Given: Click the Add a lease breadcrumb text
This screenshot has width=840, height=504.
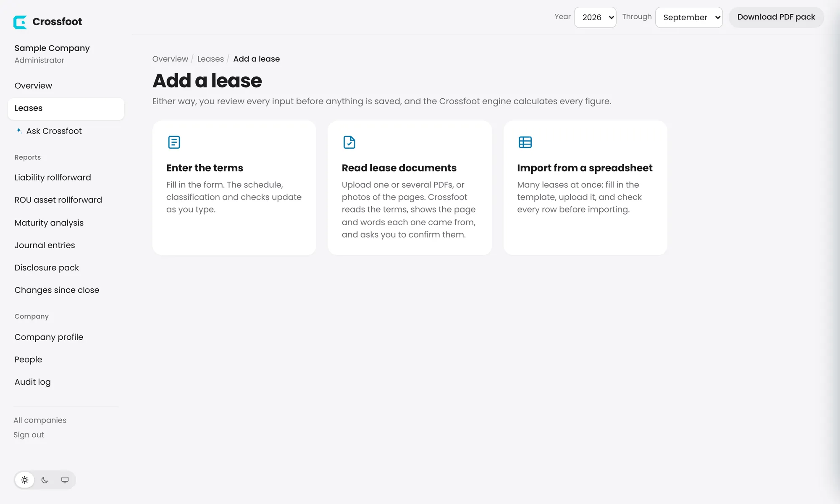Looking at the screenshot, I should pos(257,59).
